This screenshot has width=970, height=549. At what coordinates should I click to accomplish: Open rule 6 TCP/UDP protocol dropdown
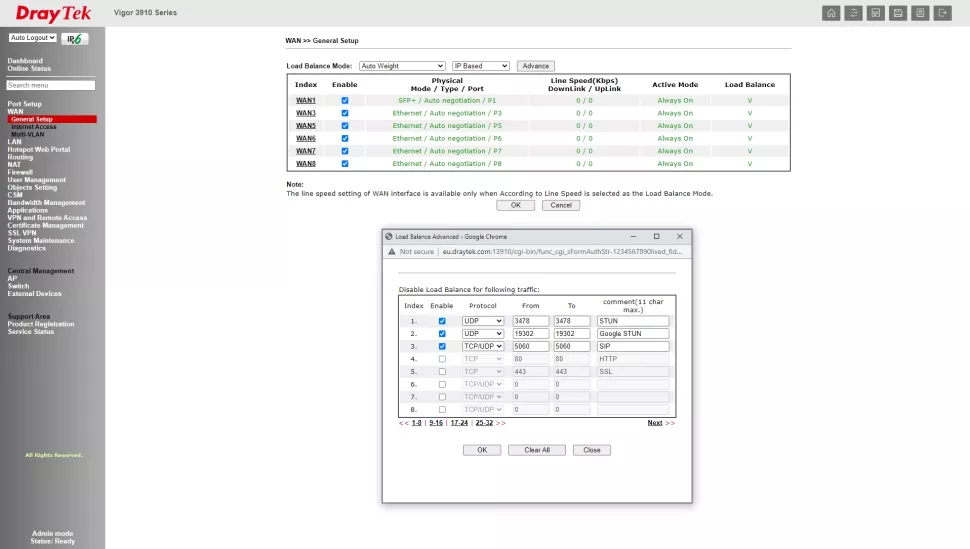(483, 384)
